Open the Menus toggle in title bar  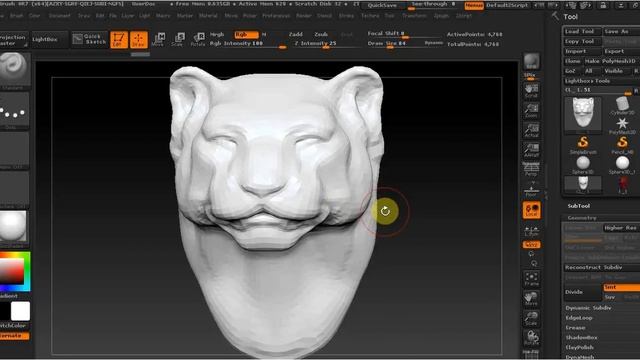pyautogui.click(x=473, y=5)
